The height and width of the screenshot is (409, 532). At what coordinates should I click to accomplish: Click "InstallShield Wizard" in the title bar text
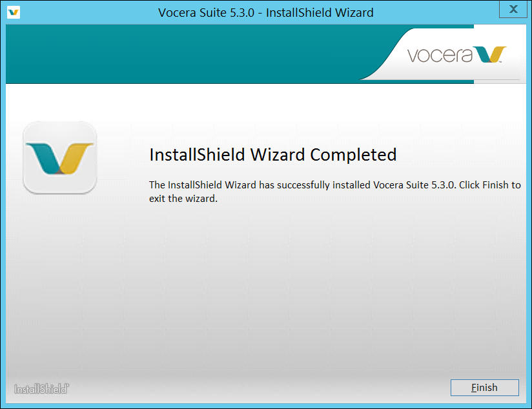click(319, 12)
